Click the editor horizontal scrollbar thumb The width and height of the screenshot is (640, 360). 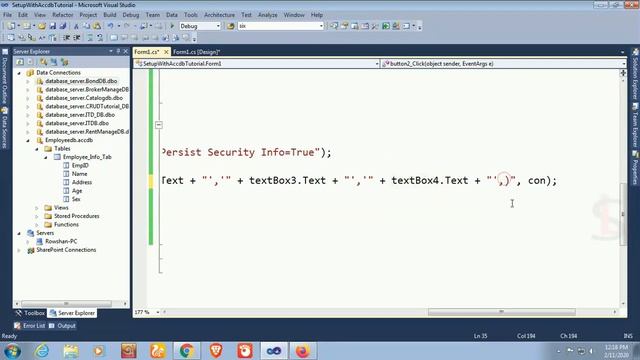pyautogui.click(x=502, y=312)
